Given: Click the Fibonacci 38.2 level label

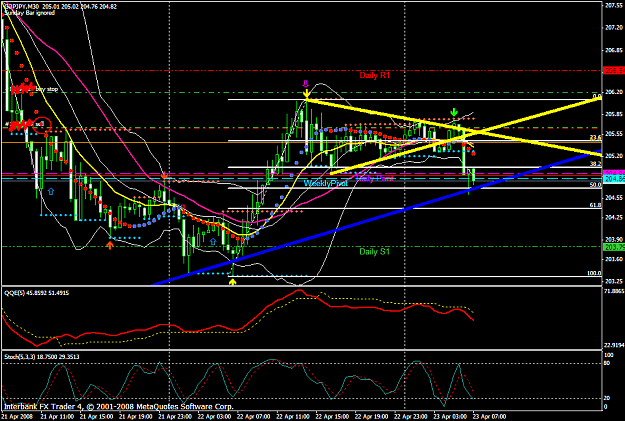Looking at the screenshot, I should point(596,164).
